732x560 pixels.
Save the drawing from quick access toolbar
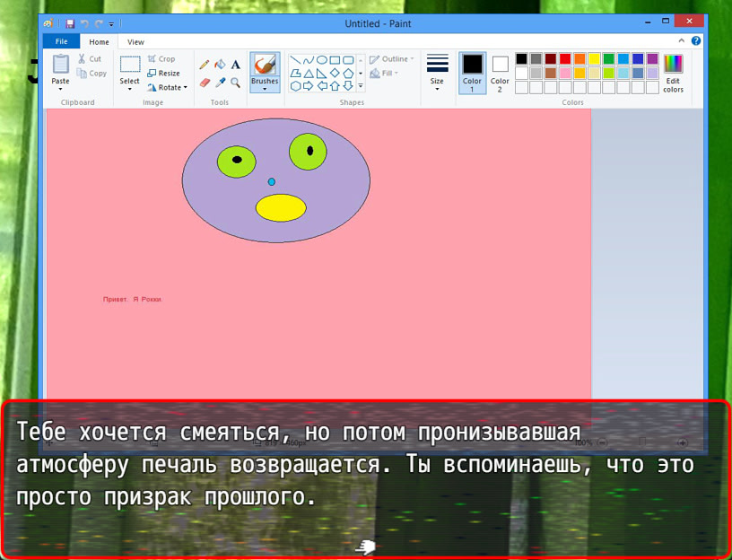click(70, 24)
